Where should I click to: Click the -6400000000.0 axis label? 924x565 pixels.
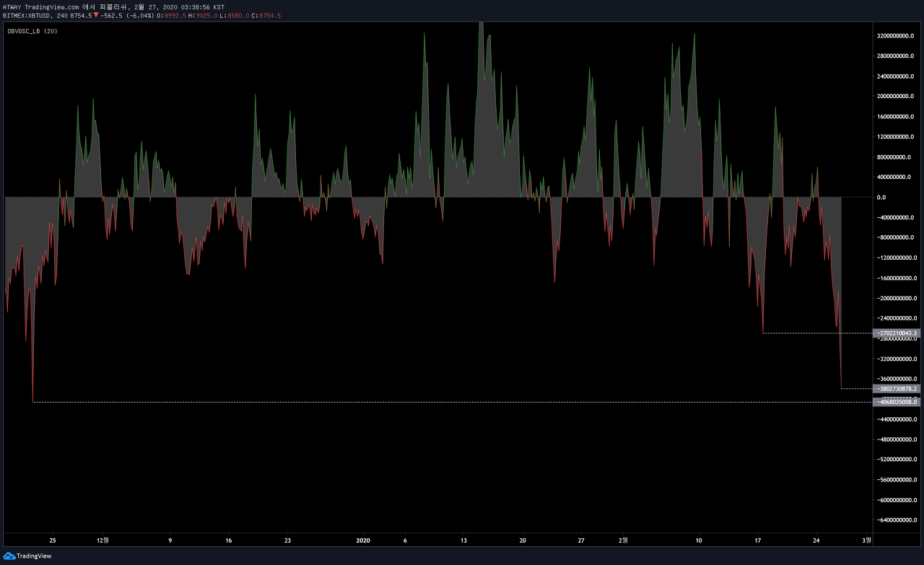pyautogui.click(x=895, y=520)
